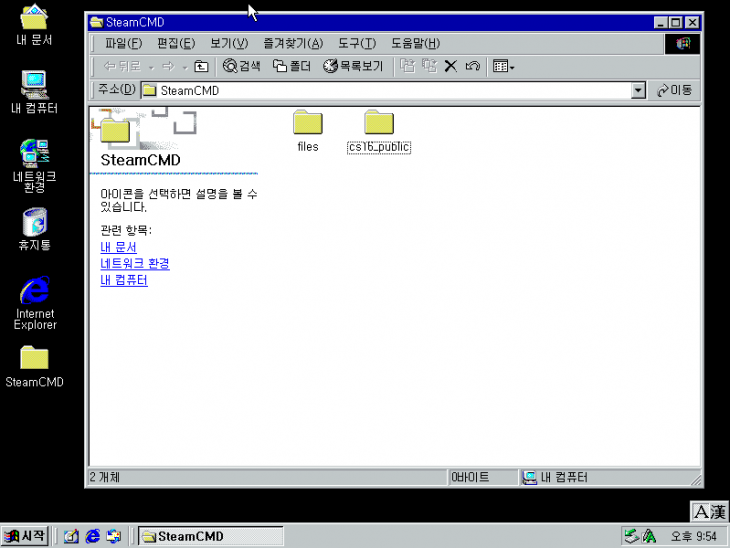Screen dimensions: 730x548
Task: Open the 도움말(H) menu
Action: point(415,43)
